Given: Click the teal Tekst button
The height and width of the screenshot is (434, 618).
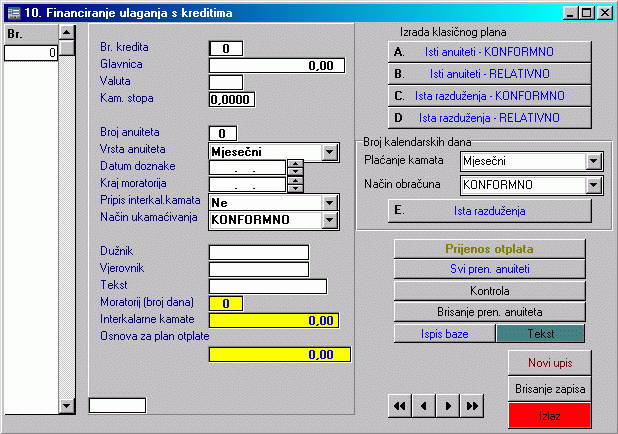Looking at the screenshot, I should (540, 333).
